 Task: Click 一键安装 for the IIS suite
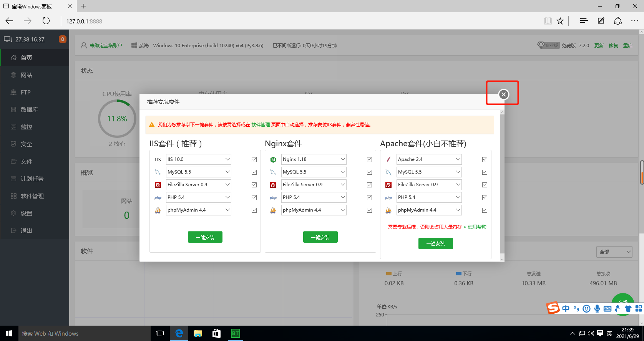[x=205, y=237]
